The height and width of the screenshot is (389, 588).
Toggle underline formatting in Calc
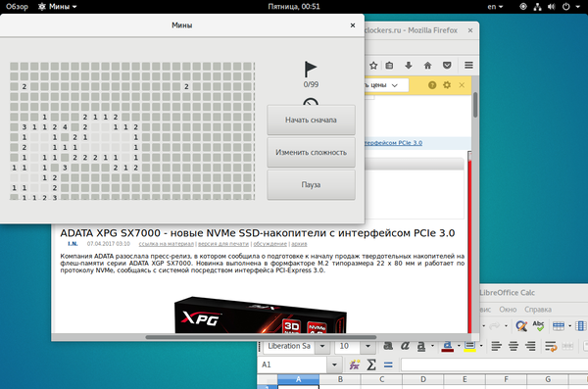421,346
